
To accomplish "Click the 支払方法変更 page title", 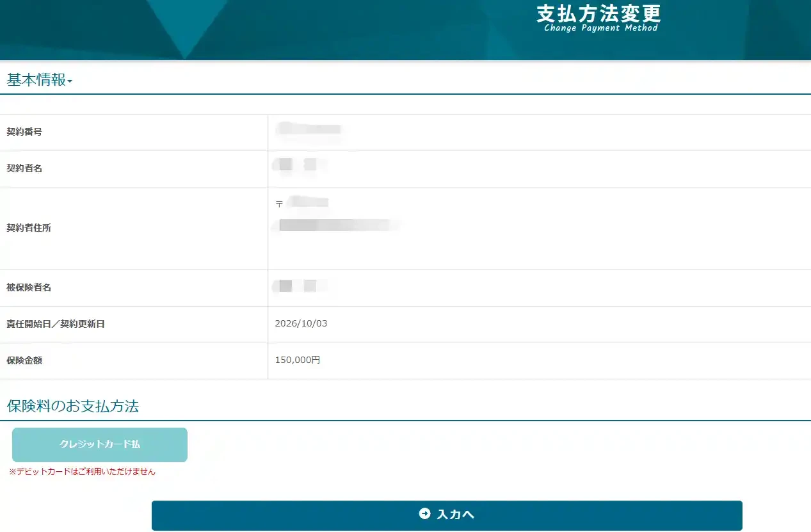I will click(598, 13).
